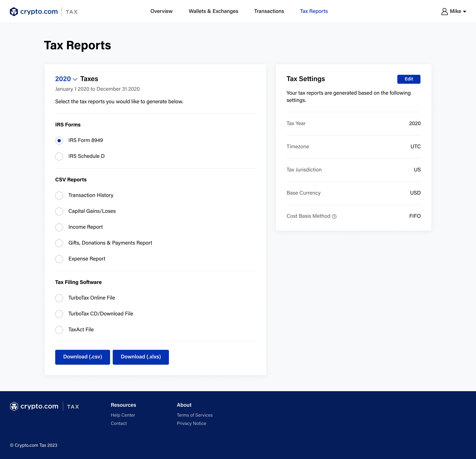Select the TaxAct File option
Image resolution: width=476 pixels, height=459 pixels.
59,330
